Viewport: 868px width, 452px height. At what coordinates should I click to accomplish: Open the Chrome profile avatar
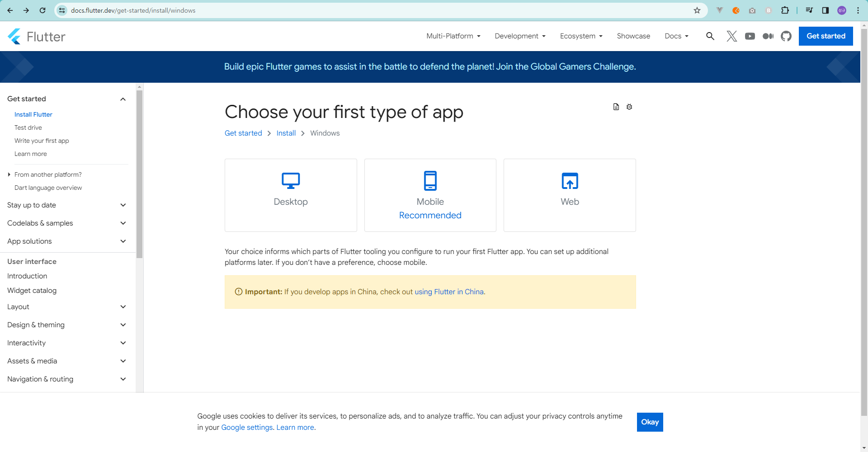842,10
